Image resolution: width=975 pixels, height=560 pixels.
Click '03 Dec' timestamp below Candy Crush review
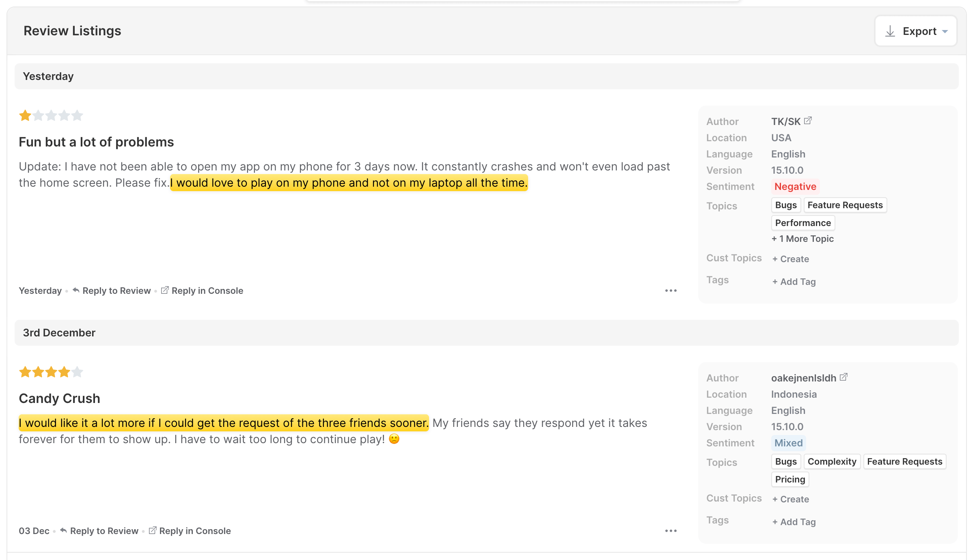click(x=34, y=531)
